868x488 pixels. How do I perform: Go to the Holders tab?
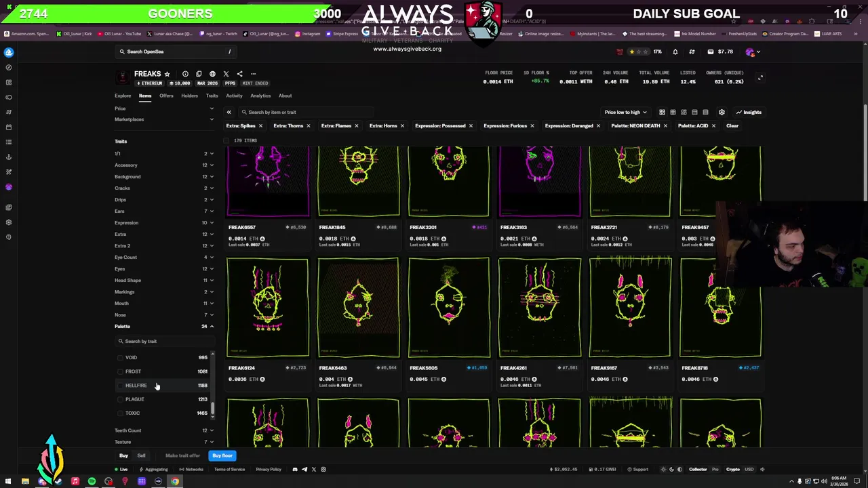(189, 96)
